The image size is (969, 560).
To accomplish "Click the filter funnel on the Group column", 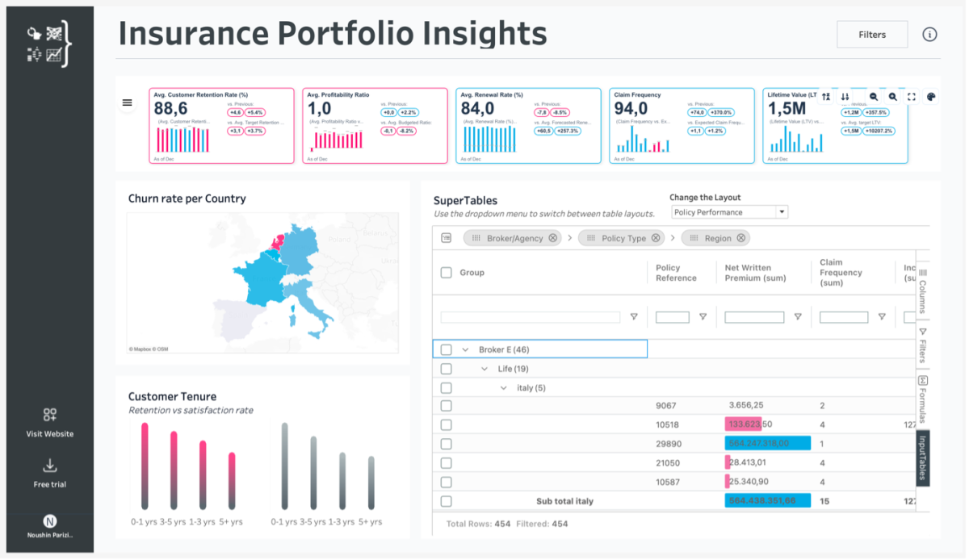I will [634, 316].
